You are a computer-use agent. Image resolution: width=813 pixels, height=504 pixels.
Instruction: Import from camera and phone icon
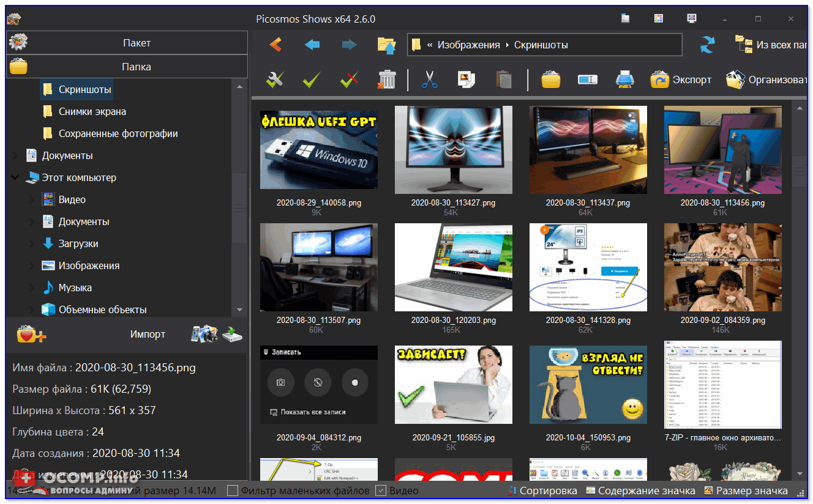point(204,334)
